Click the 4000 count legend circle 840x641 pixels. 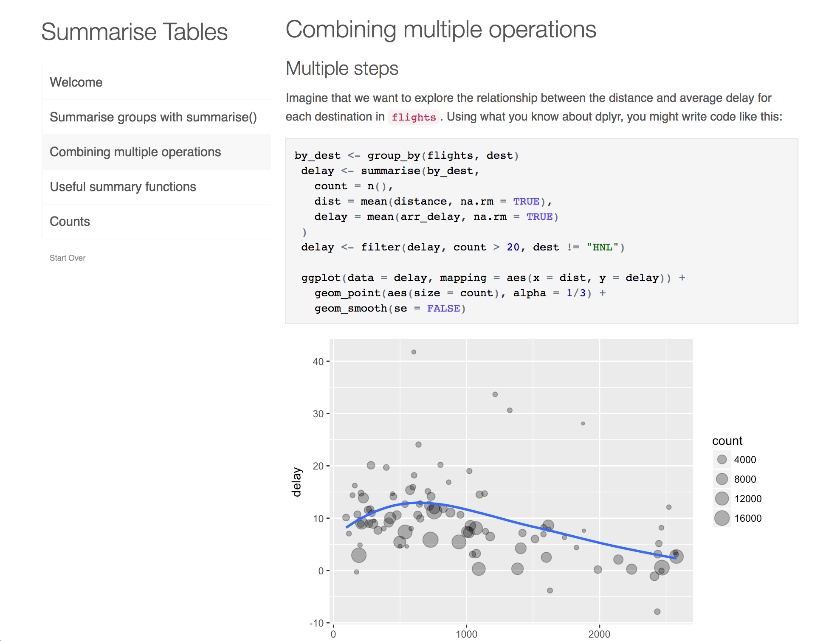722,459
